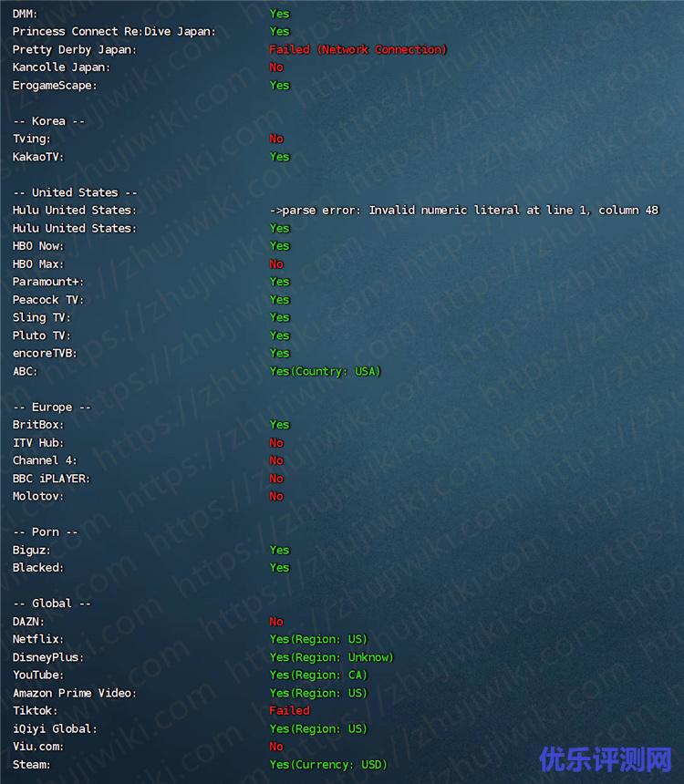Click 'Steam:' label
This screenshot has height=784, width=684.
(32, 765)
